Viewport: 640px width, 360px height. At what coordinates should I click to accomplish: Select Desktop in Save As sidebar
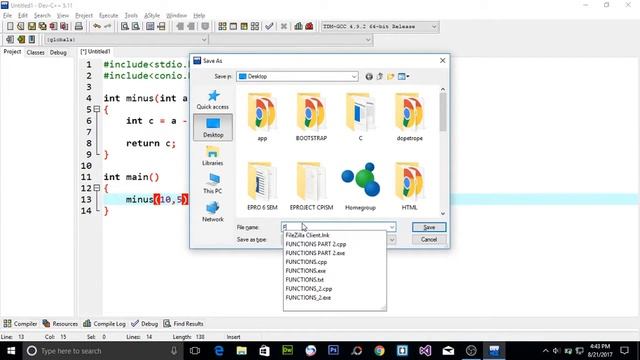click(x=213, y=127)
